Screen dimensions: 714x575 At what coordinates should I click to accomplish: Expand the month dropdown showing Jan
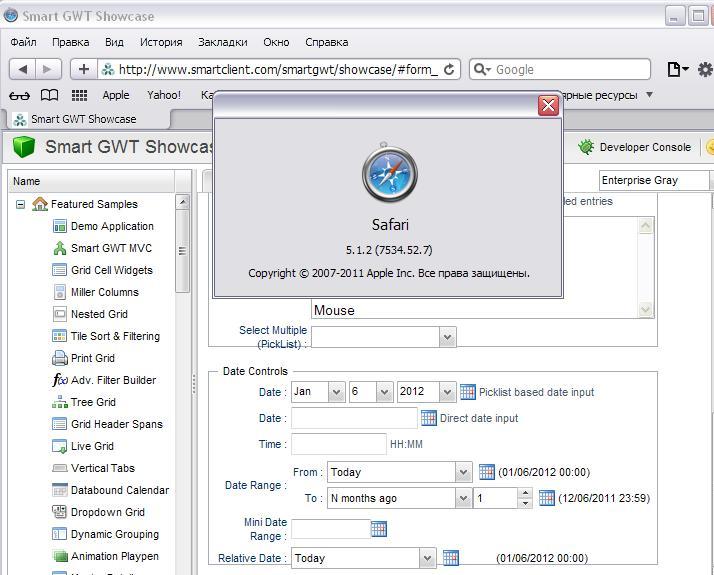pyautogui.click(x=336, y=392)
